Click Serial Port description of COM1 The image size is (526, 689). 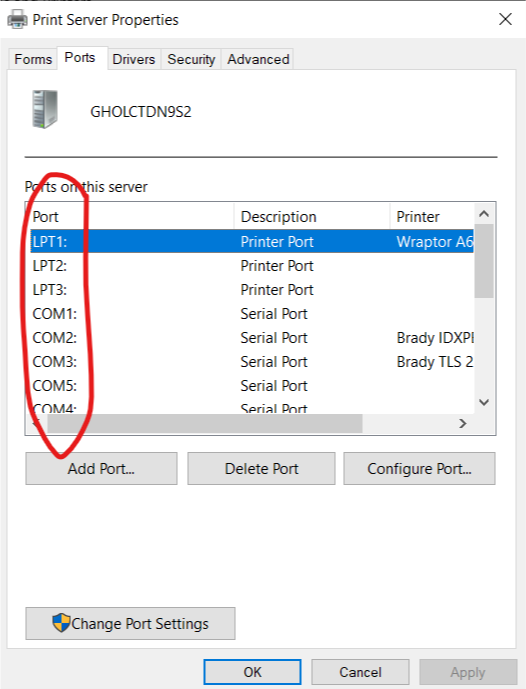tap(274, 314)
